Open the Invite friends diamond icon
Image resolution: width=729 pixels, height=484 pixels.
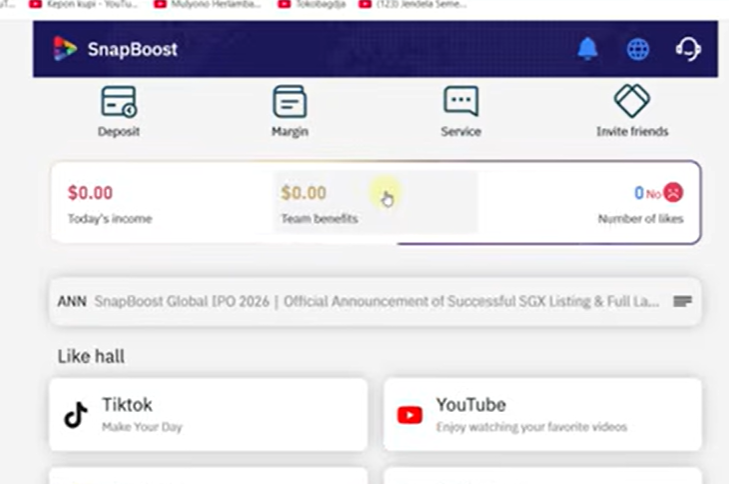point(632,100)
